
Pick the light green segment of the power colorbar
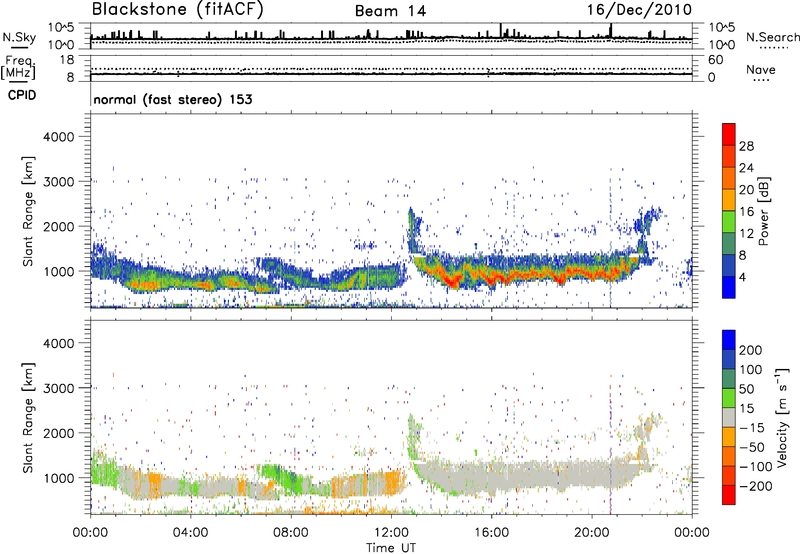729,222
